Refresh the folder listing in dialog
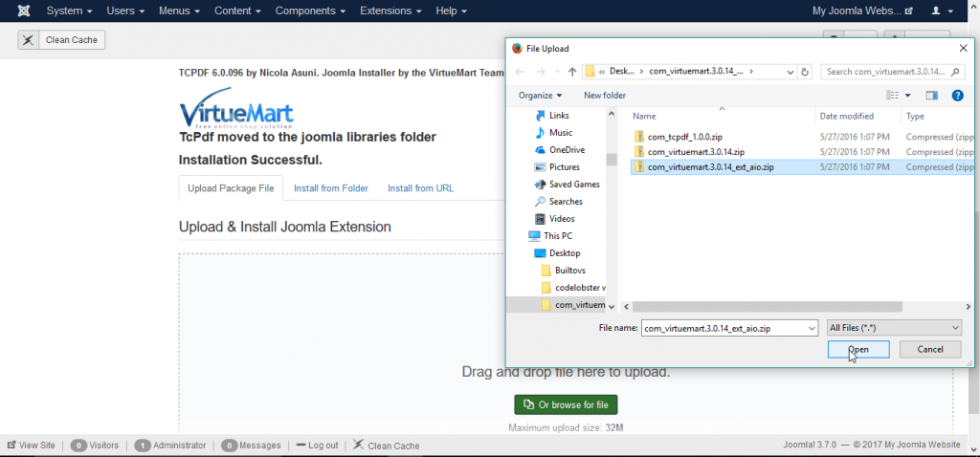The width and height of the screenshot is (980, 457). coord(805,72)
